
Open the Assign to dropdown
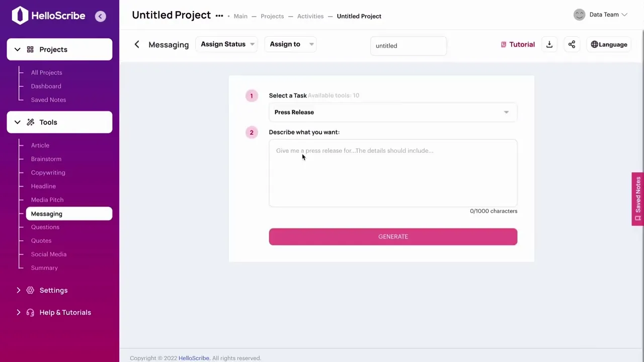[290, 44]
